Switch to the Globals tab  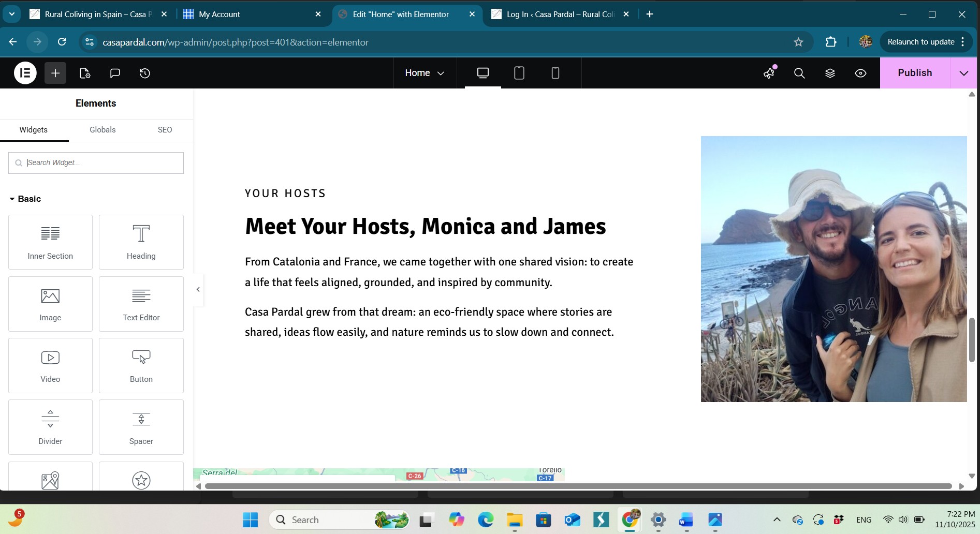(103, 130)
